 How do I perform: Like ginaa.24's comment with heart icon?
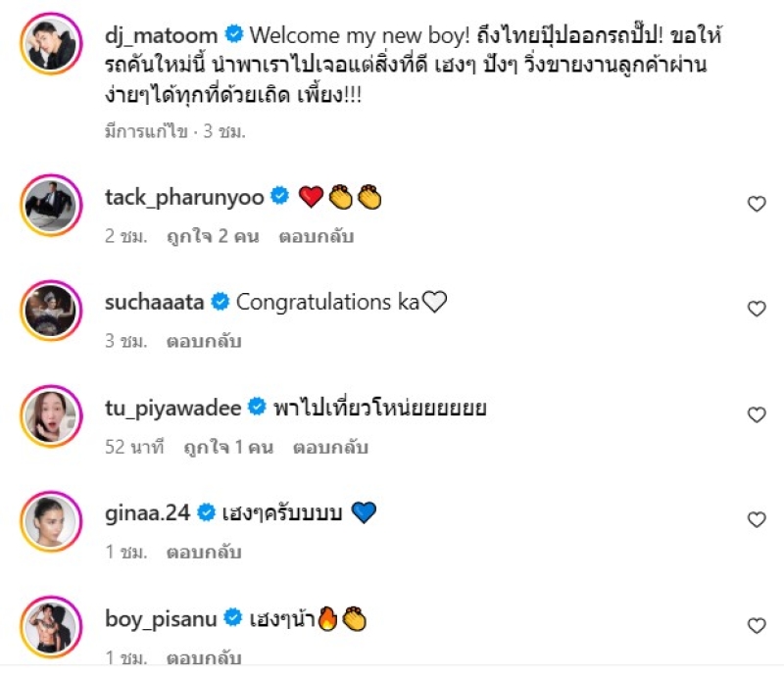pyautogui.click(x=757, y=520)
